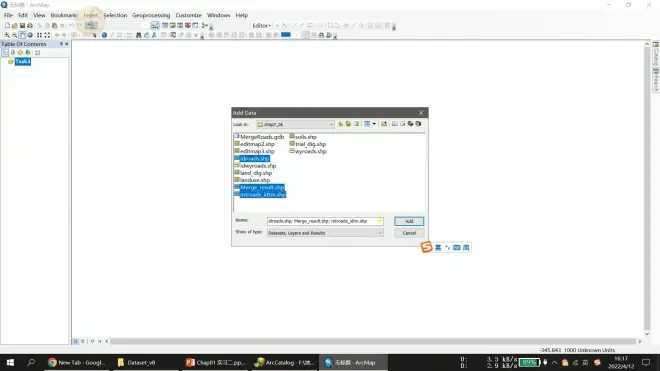The height and width of the screenshot is (371, 660).
Task: Click the Paste icon in Standard toolbar
Action: (x=54, y=26)
